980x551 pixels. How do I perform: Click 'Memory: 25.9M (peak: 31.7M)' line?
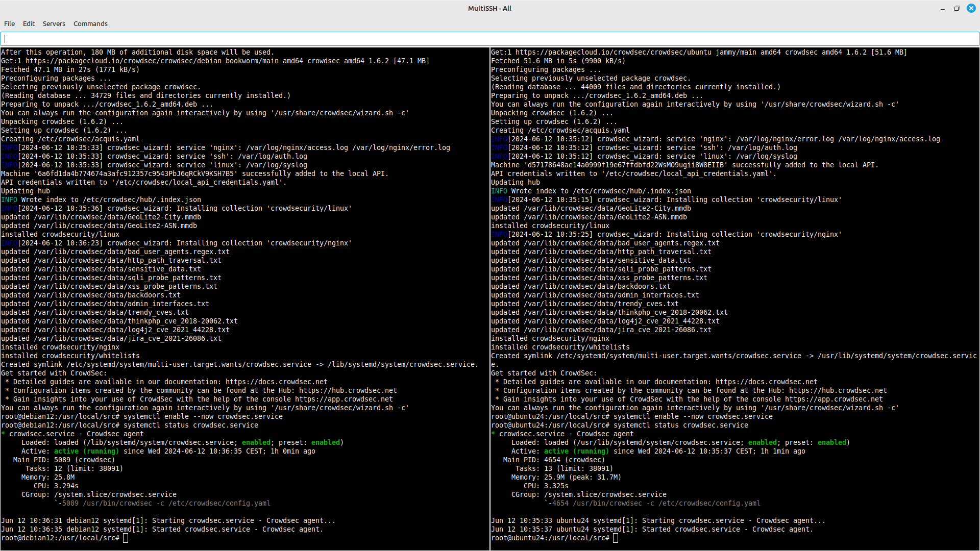pyautogui.click(x=567, y=477)
